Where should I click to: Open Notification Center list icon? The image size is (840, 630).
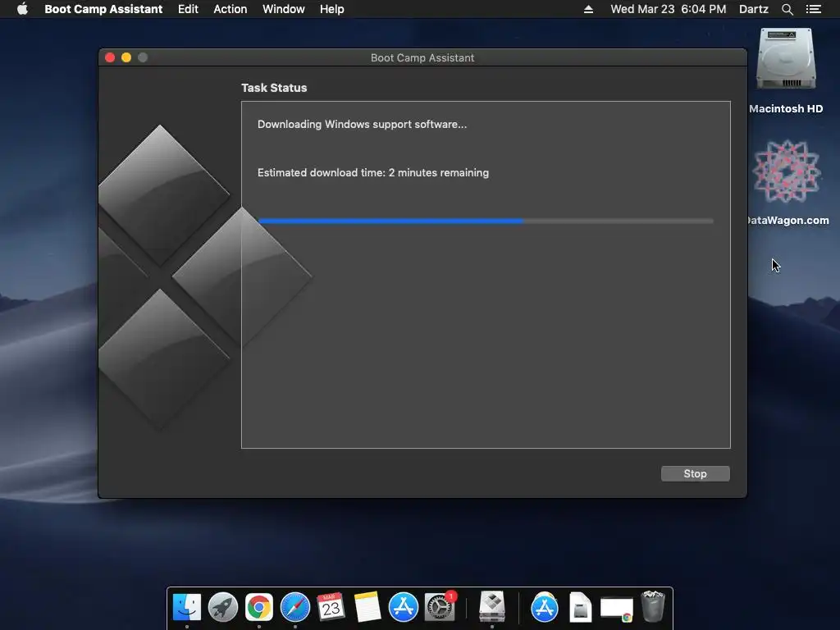pyautogui.click(x=813, y=9)
